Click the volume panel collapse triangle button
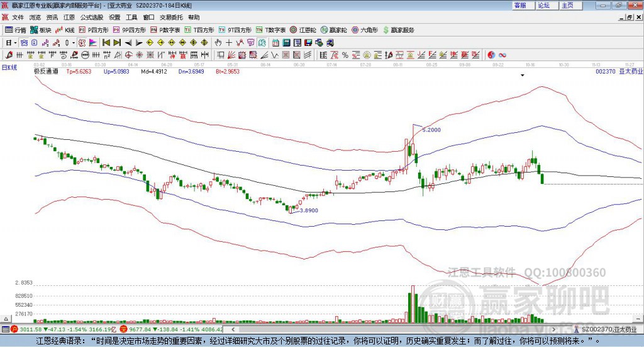644x347 pixels. click(x=6, y=319)
